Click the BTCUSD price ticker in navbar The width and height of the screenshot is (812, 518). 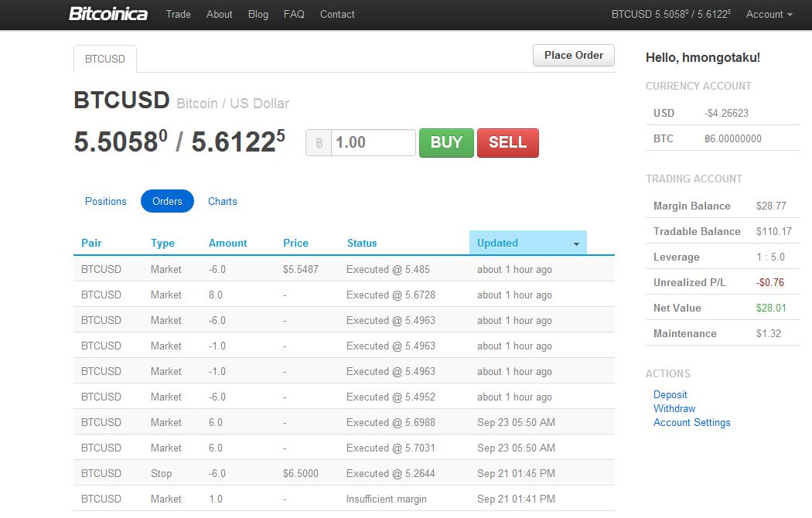pos(671,15)
